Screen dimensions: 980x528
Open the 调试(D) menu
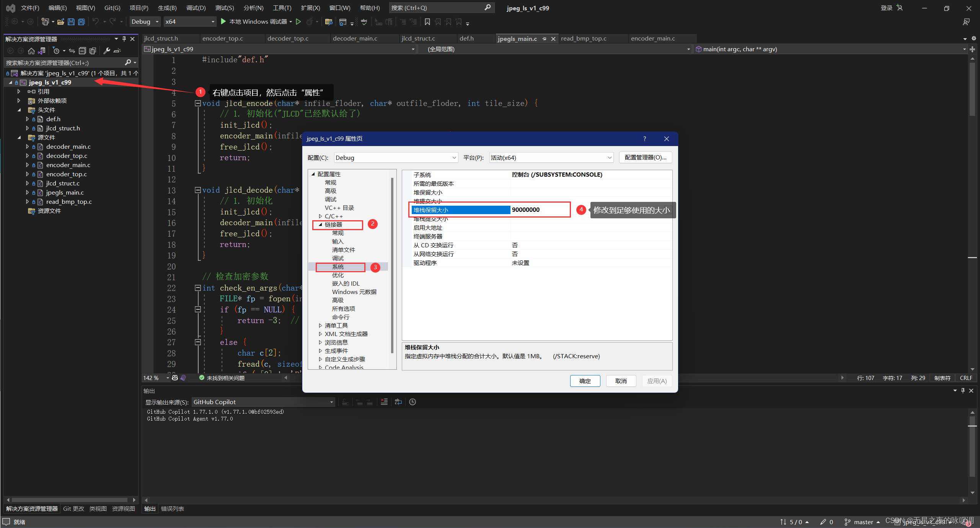196,8
